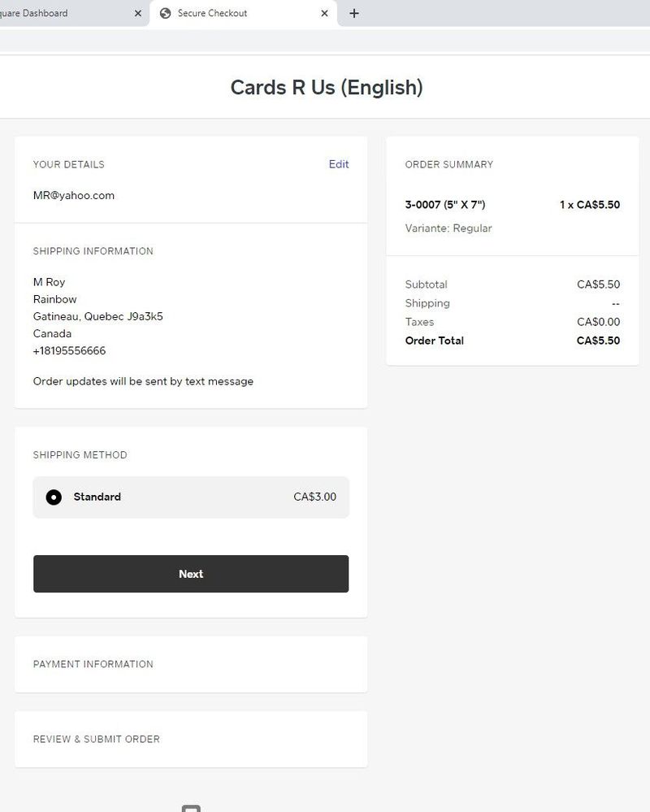Click the Cards R Us (English) store title
This screenshot has height=812, width=650.
point(327,87)
